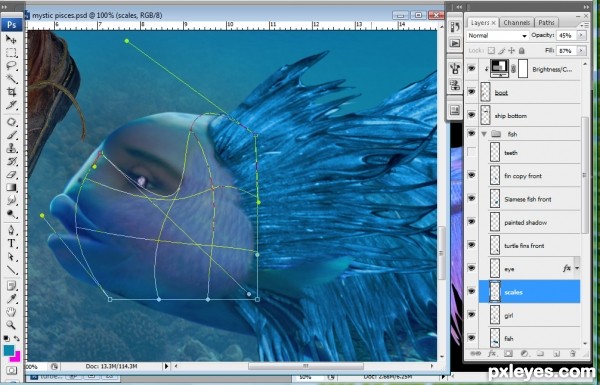
Task: Click the Quick Mask mode icon
Action: click(x=11, y=370)
